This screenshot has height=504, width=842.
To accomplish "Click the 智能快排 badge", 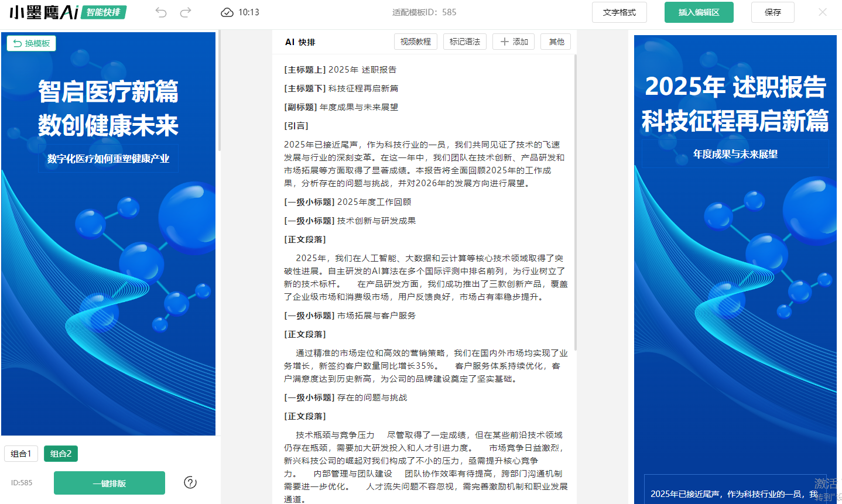I will pos(104,12).
